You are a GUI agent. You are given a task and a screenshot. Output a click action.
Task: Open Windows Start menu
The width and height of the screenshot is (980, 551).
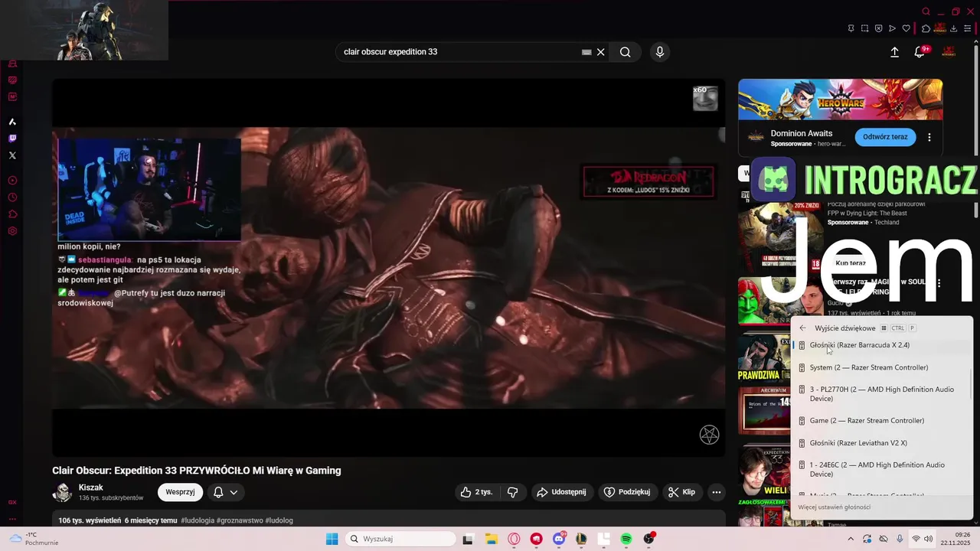point(332,539)
